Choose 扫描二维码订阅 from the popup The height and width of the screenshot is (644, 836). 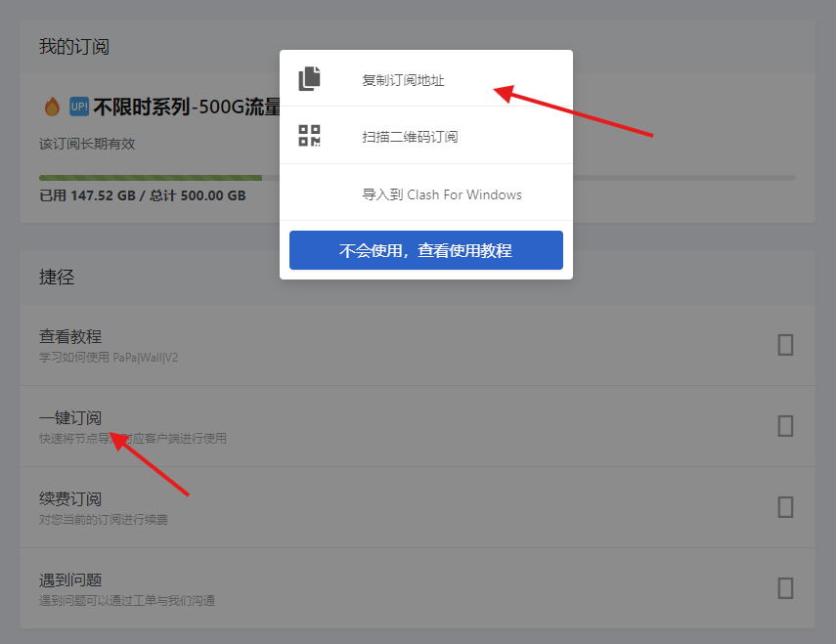pos(410,137)
